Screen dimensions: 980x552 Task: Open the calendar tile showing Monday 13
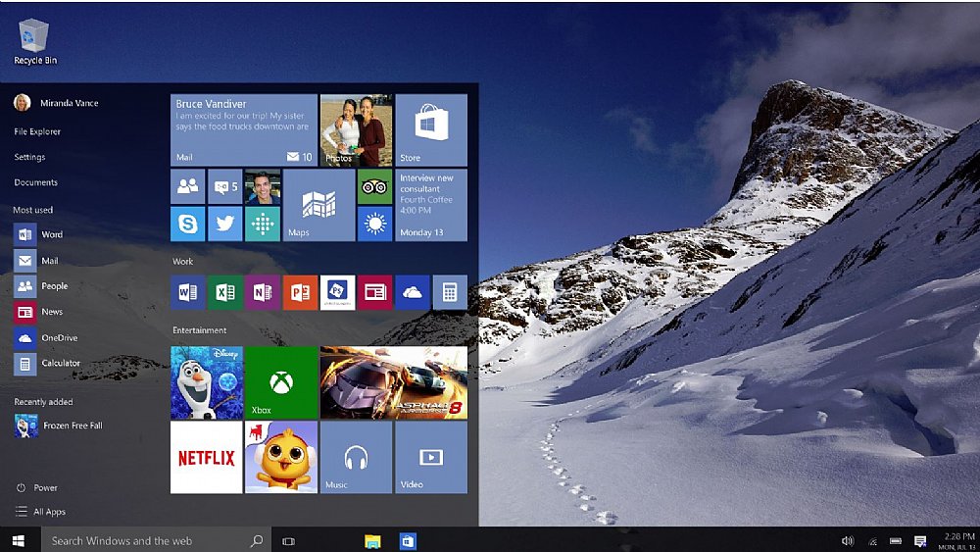tap(431, 205)
